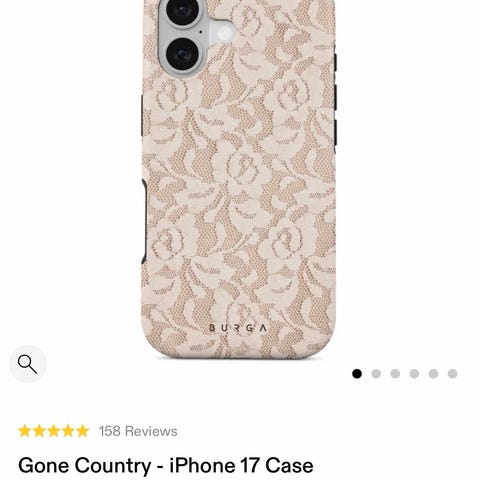Click the first yellow rating star

coord(25,431)
